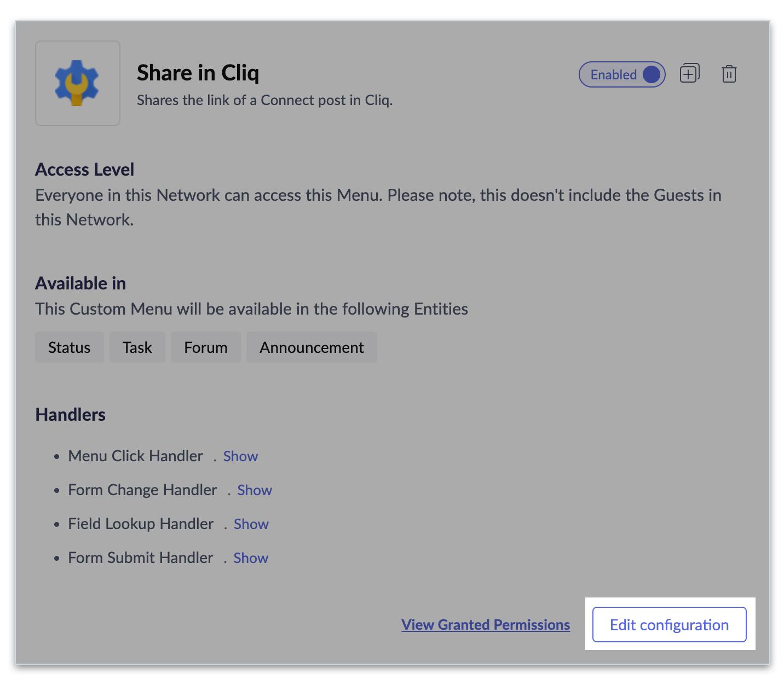
Task: Select the Task entity tag
Action: coord(137,347)
